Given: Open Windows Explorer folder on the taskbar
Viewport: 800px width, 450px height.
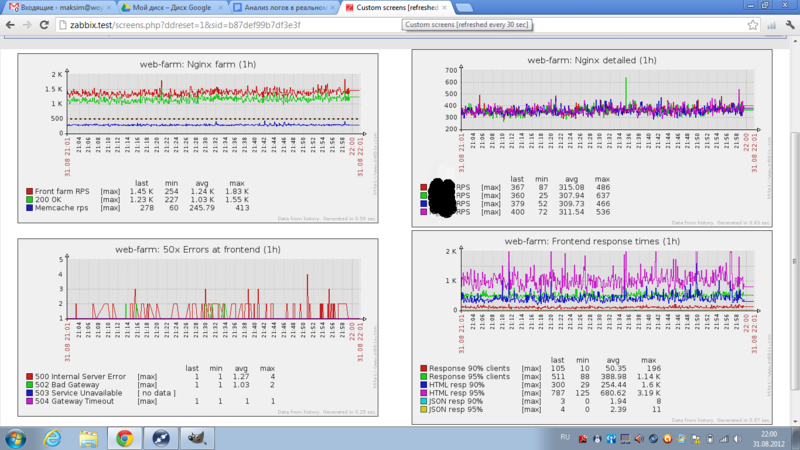Looking at the screenshot, I should coord(88,438).
